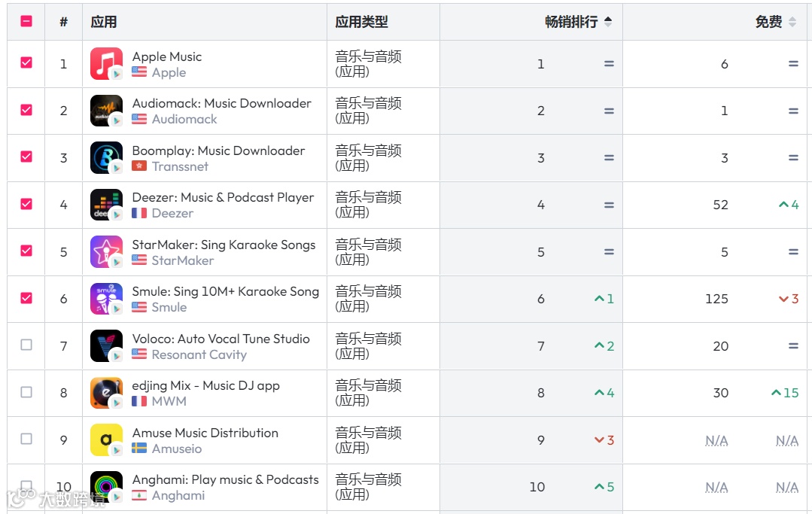Check the Amuse Music Distribution row checkbox
Viewport: 812px width, 514px height.
click(26, 439)
